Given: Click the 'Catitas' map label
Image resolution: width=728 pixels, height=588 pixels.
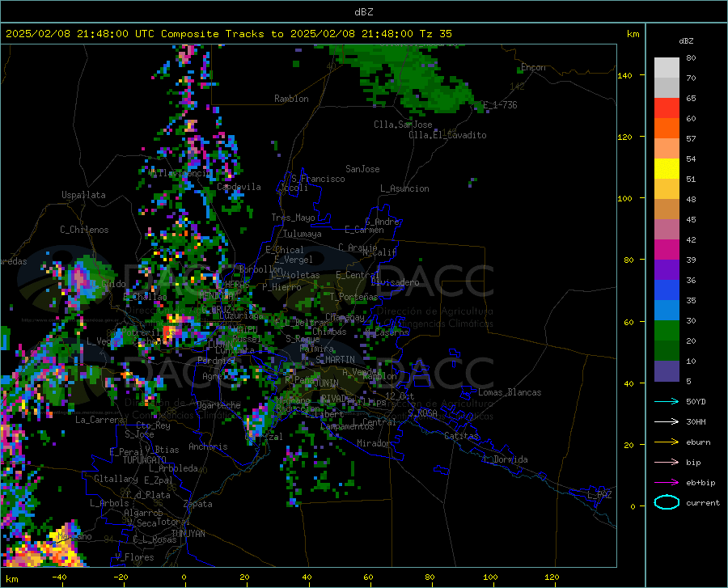Looking at the screenshot, I should click(x=461, y=436).
